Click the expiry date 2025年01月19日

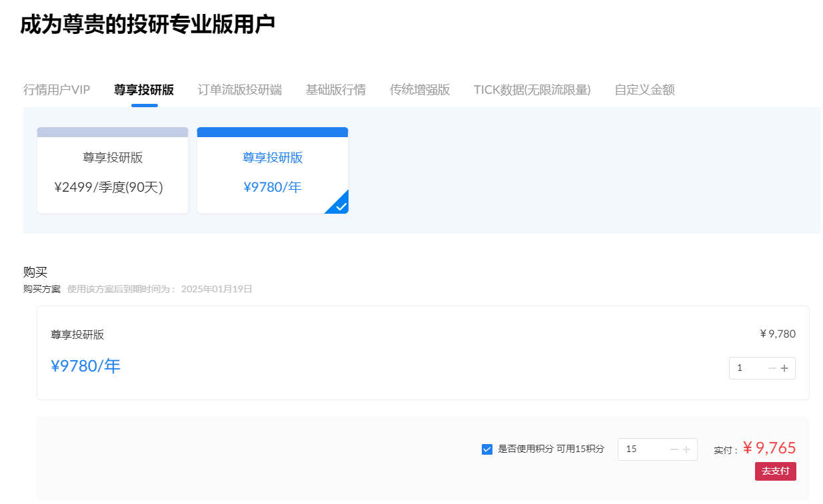coord(217,289)
